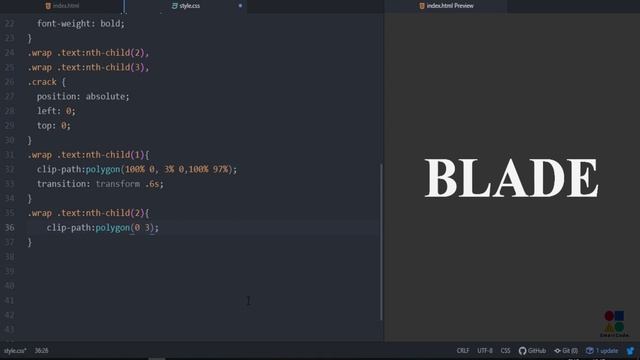Click the bird icon in status bar

pos(631,351)
